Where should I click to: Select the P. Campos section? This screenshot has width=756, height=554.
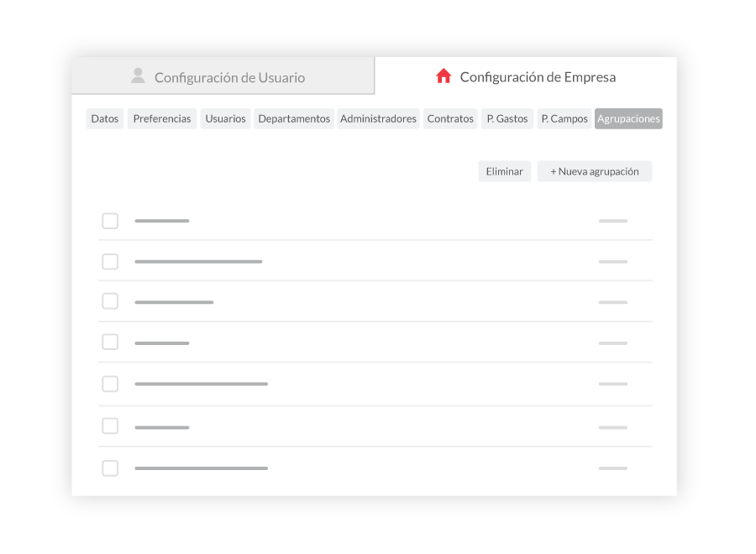coord(564,118)
